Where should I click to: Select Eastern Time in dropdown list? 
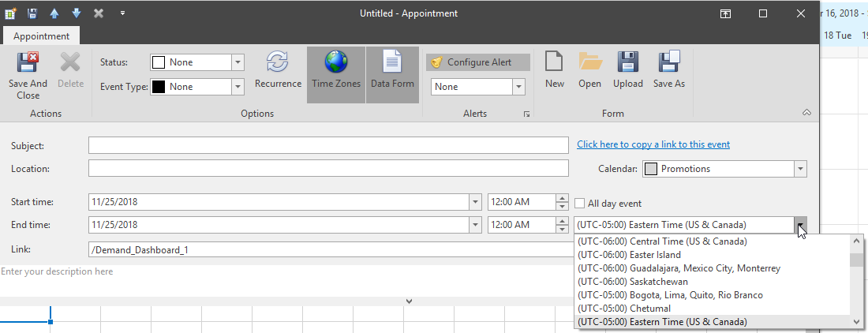[712, 322]
